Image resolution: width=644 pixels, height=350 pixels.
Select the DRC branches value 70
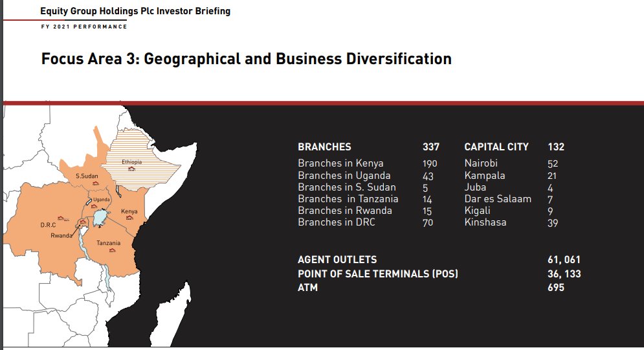tap(428, 222)
